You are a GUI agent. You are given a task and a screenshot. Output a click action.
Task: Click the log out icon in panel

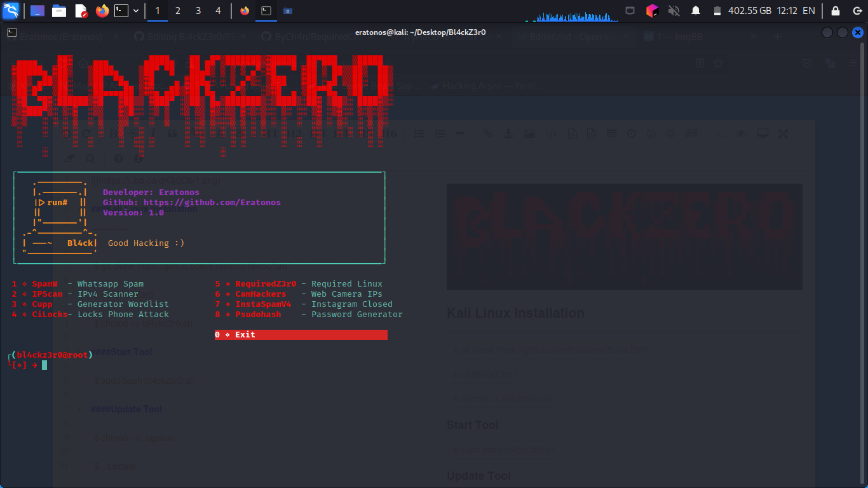[857, 11]
